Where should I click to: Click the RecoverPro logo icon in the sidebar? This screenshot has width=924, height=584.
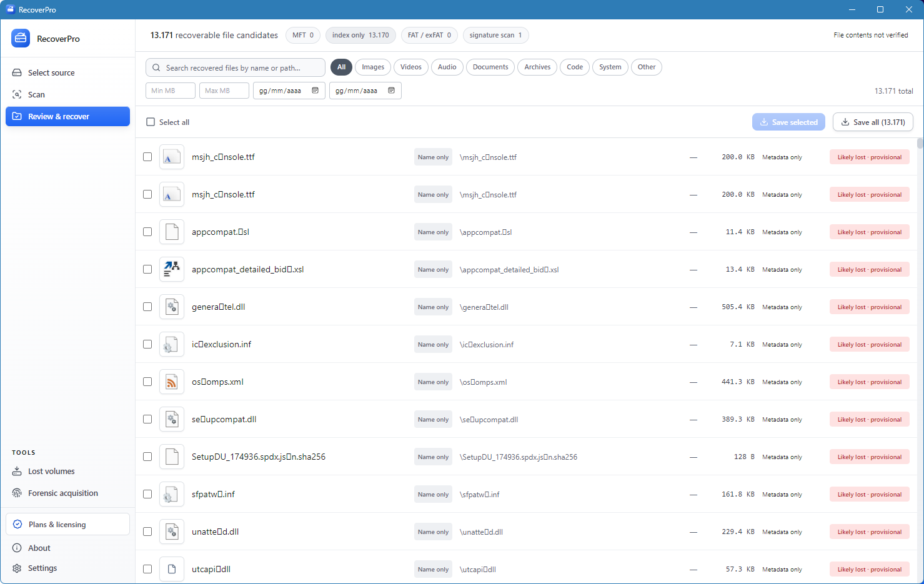pos(21,38)
